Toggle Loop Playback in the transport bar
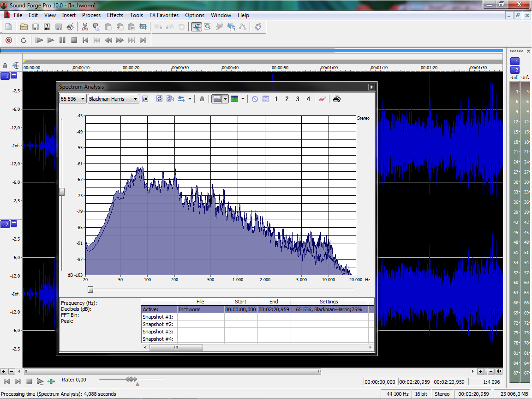532x399 pixels. 24,41
